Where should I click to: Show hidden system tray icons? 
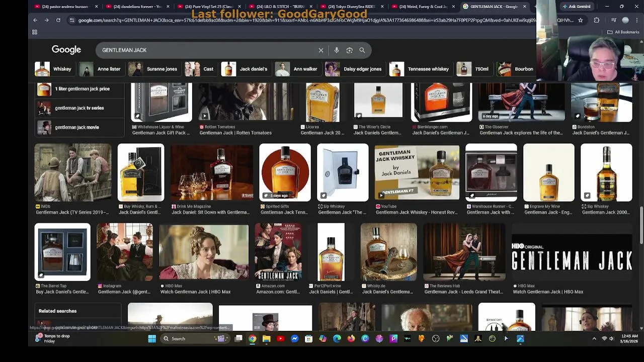pos(594,339)
